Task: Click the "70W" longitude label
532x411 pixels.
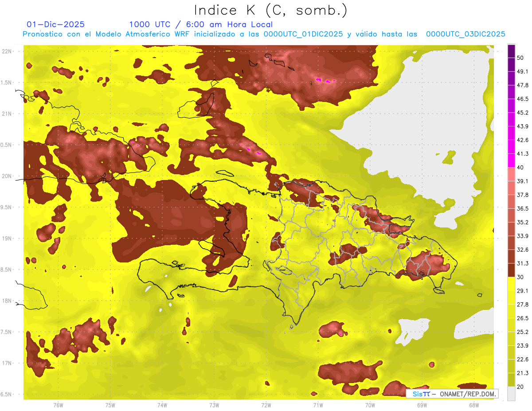Action: [x=370, y=405]
